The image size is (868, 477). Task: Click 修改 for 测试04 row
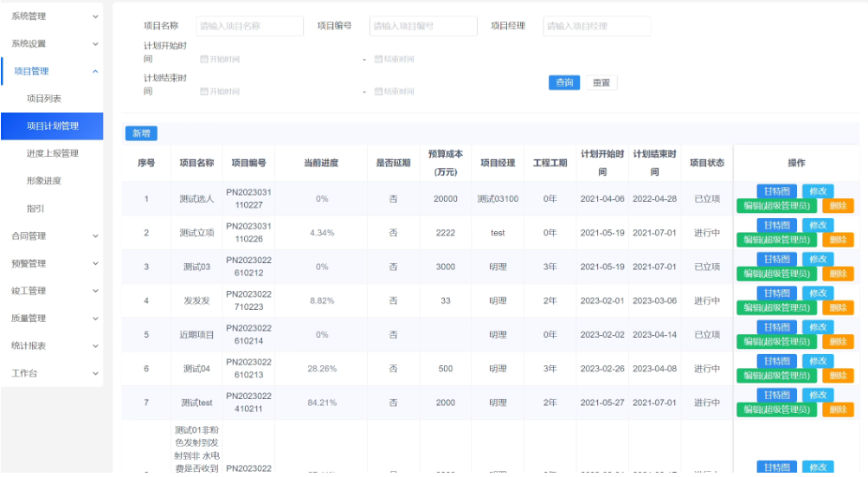(818, 361)
